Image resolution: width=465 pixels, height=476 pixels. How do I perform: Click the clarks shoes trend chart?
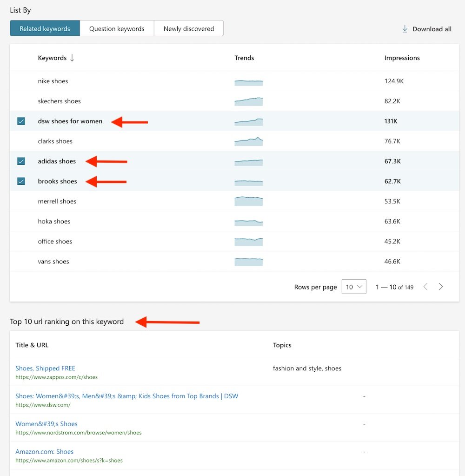248,141
